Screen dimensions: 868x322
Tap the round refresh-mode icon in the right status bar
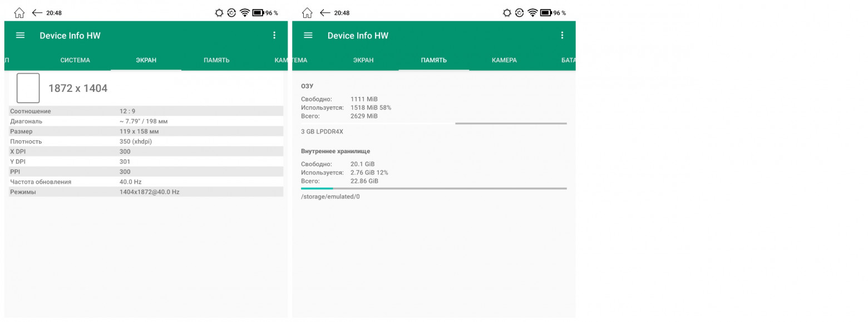[520, 13]
